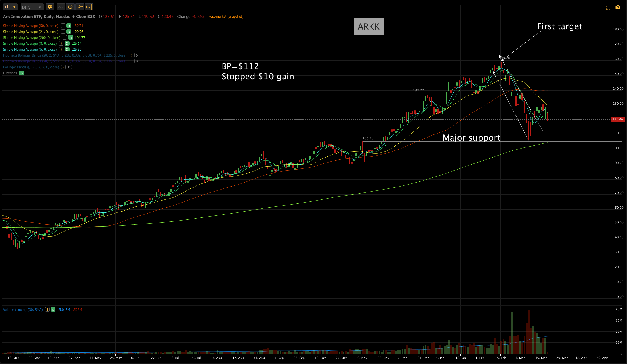
Task: Select the 'Major support' text annotation
Action: [x=471, y=138]
